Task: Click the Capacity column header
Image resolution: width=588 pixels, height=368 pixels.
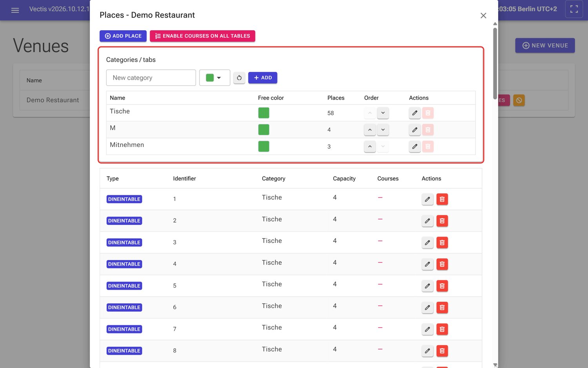Action: pyautogui.click(x=344, y=179)
